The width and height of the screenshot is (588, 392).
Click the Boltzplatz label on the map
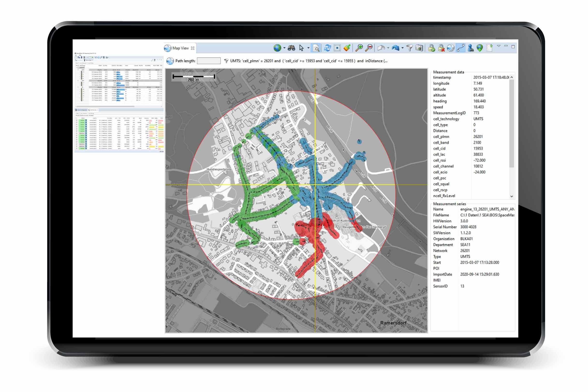pyautogui.click(x=283, y=328)
